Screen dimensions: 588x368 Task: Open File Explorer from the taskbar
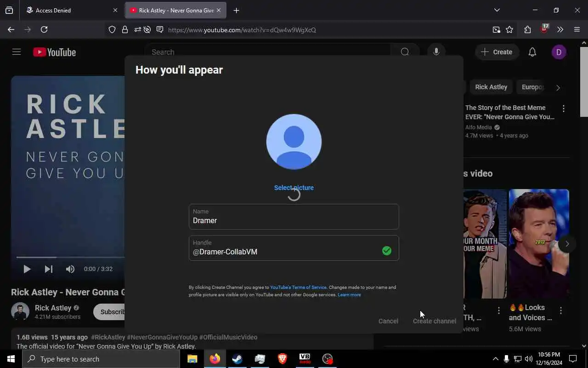point(192,359)
